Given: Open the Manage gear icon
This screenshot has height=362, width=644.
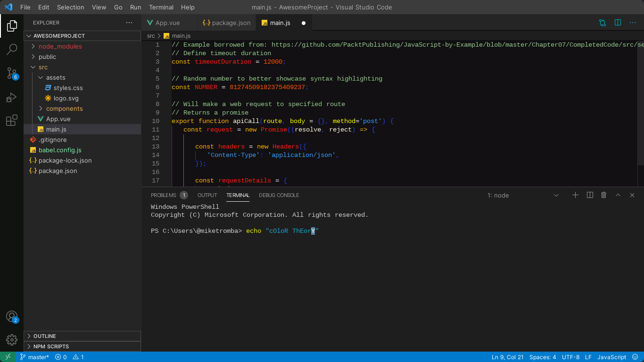Looking at the screenshot, I should (x=12, y=340).
